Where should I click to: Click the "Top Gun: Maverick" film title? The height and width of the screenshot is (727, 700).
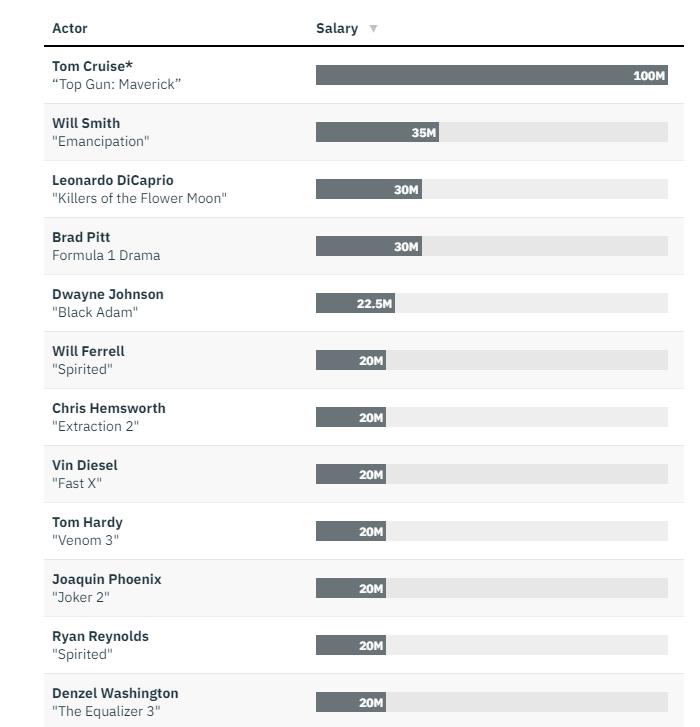[116, 84]
